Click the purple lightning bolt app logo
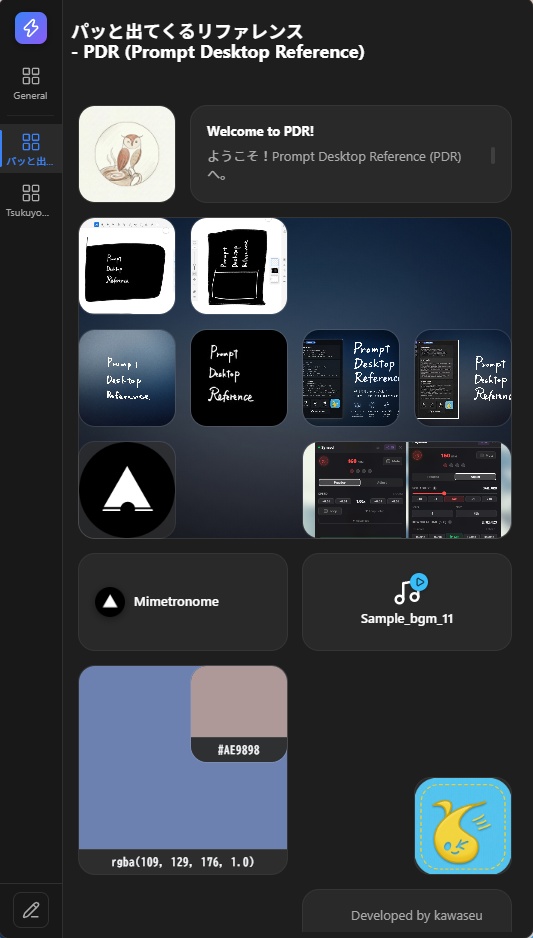Viewport: 533px width, 938px height. point(31,28)
